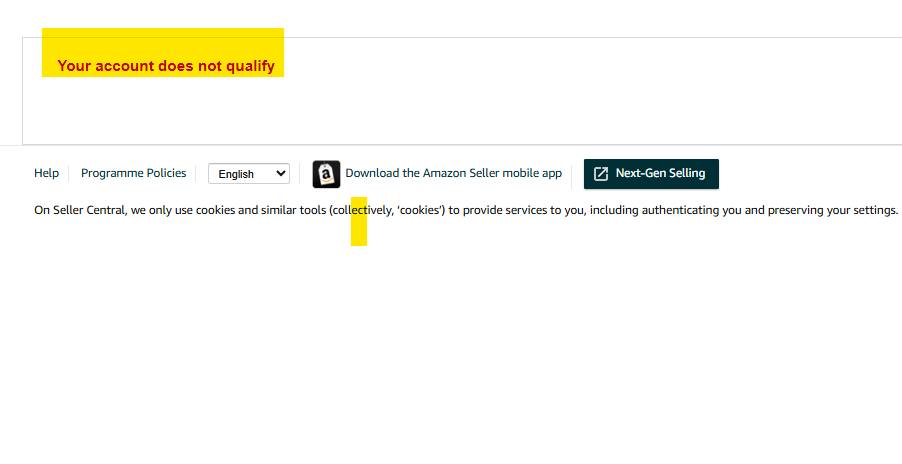Open the English language dropdown

point(248,174)
